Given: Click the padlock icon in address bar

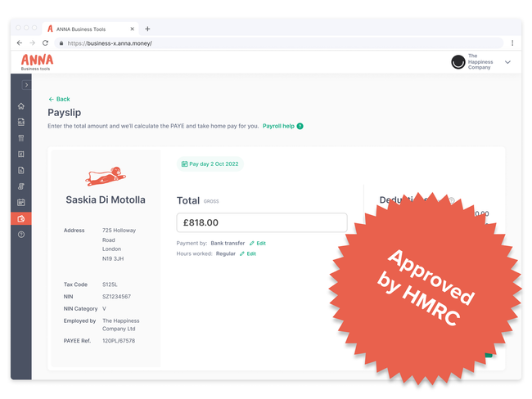Looking at the screenshot, I should point(61,43).
